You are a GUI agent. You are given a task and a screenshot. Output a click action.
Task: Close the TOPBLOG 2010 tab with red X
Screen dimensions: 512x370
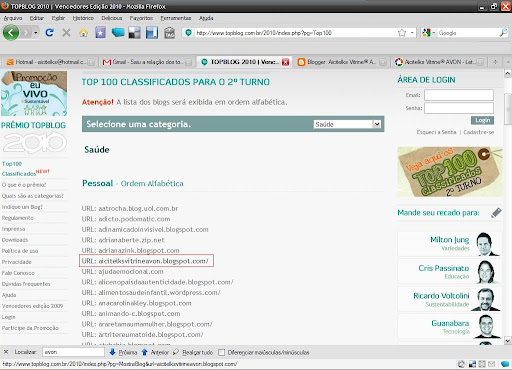coord(285,62)
